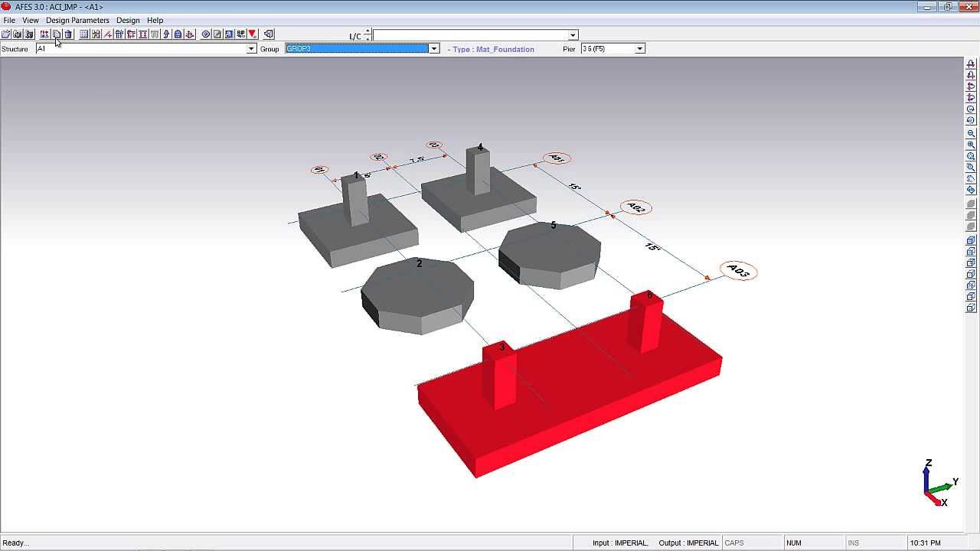Open the L/C load case dropdown
This screenshot has width=980, height=551.
(x=573, y=35)
